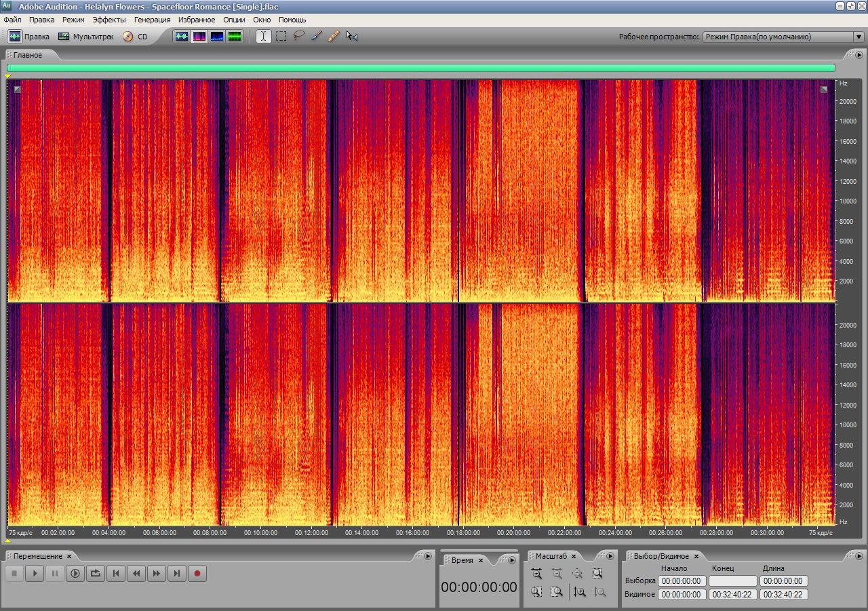
Task: Click the green horizontal navigation bar
Action: pyautogui.click(x=420, y=68)
